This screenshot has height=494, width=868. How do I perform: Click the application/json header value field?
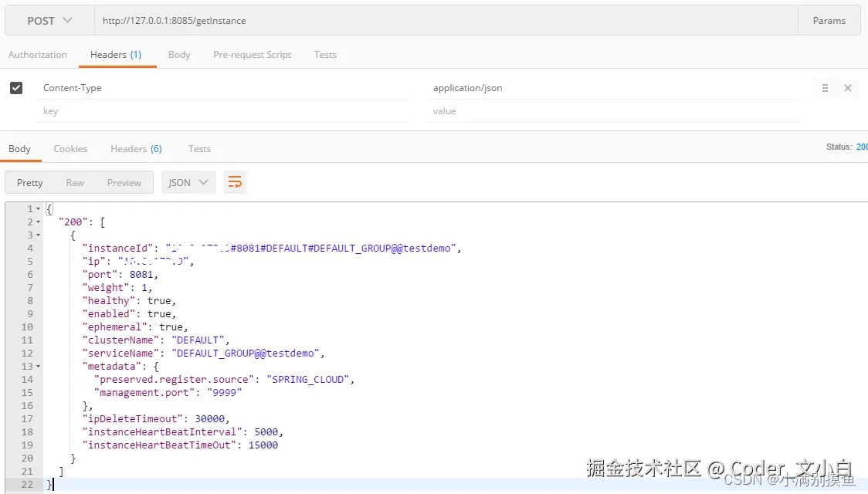[x=613, y=88]
